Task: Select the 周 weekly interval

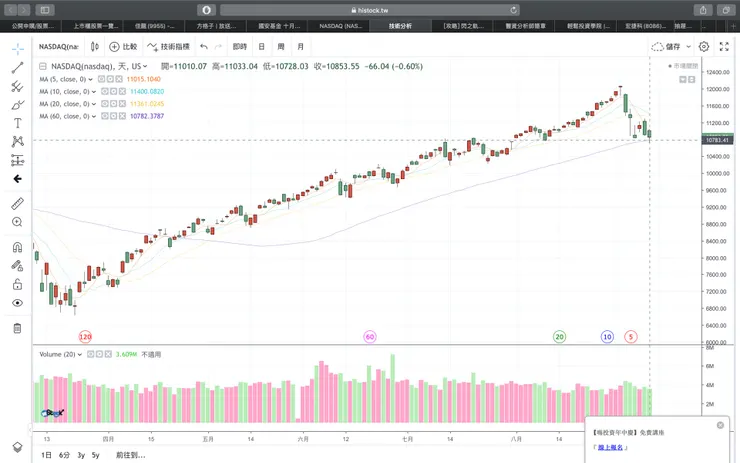Action: click(281, 46)
